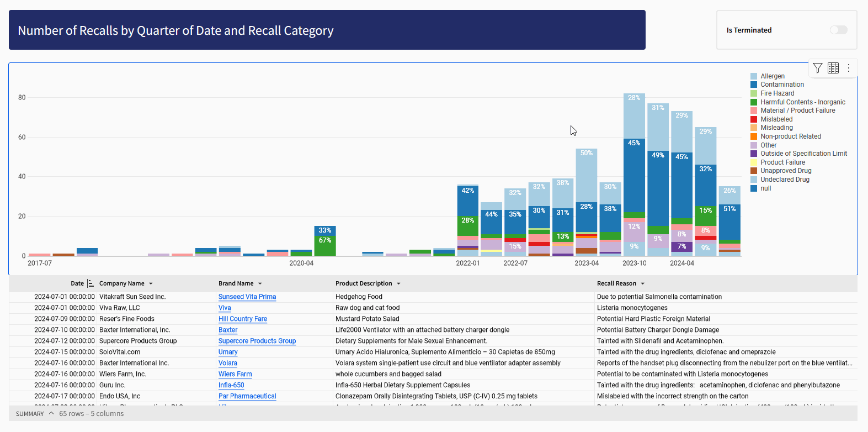Click the Date column sort icon
The width and height of the screenshot is (868, 432).
point(90,283)
